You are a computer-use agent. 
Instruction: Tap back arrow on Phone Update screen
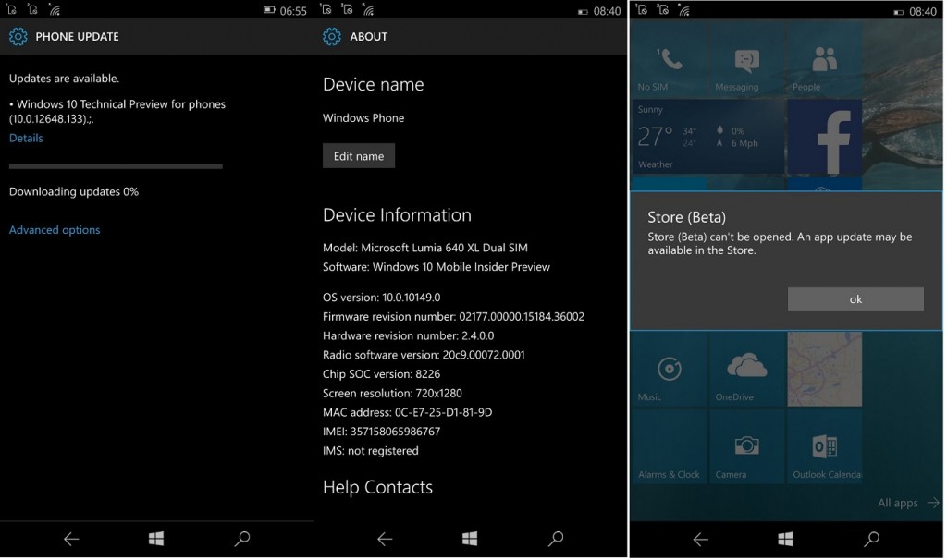tap(71, 539)
